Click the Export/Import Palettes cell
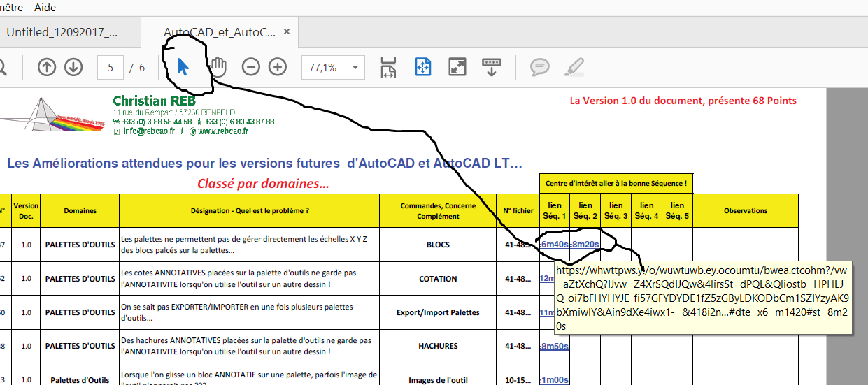This screenshot has width=868, height=385. coord(438,312)
